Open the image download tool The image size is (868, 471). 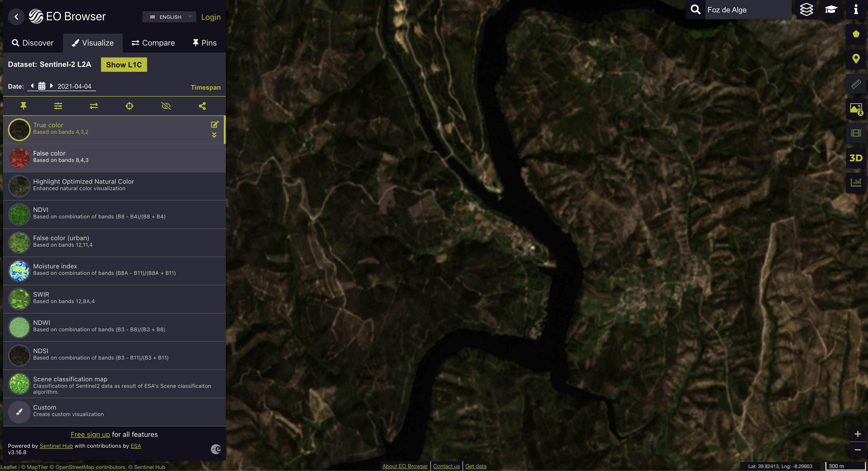click(x=856, y=108)
